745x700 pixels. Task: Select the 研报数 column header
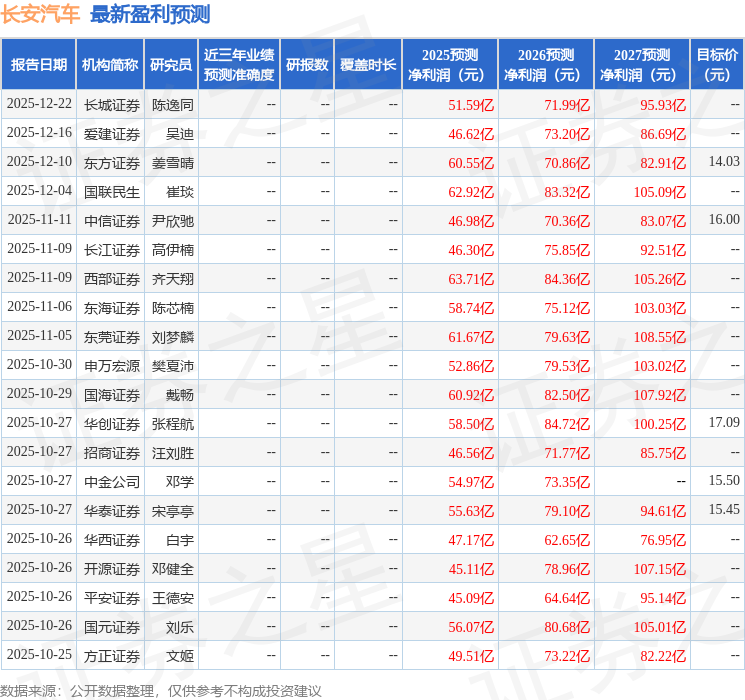pos(306,64)
